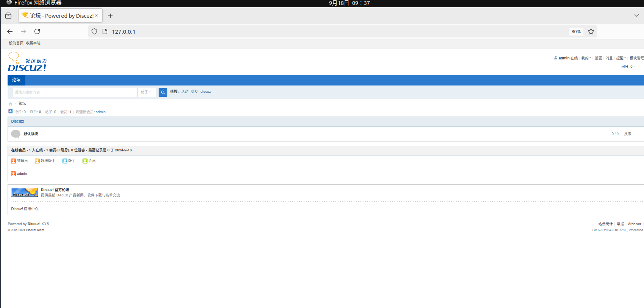Click the green 会员 legend icon

(x=85, y=161)
